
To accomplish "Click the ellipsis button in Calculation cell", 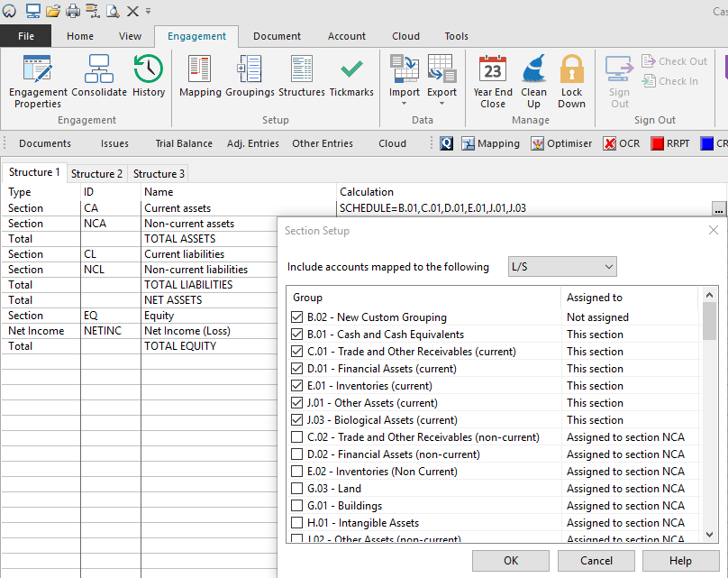I will click(718, 209).
